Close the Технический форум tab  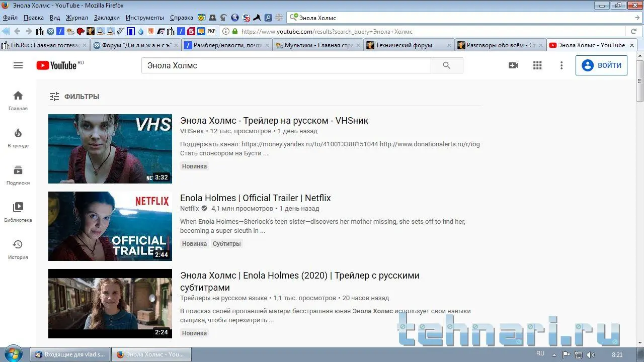click(449, 45)
